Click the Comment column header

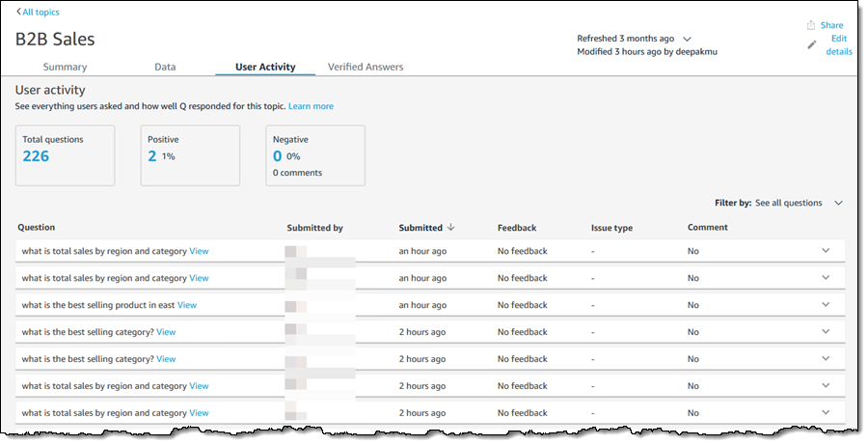point(708,227)
